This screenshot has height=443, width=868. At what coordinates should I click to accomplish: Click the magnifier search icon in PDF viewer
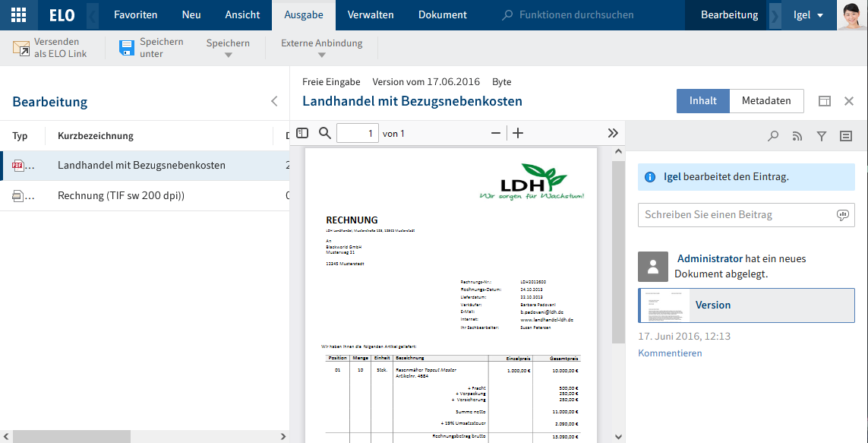click(325, 133)
